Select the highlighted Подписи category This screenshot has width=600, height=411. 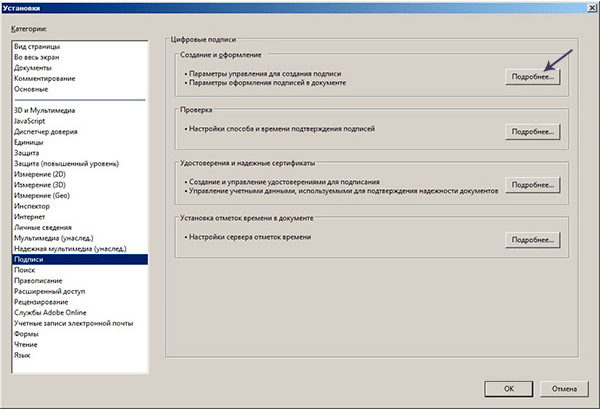coord(31,258)
